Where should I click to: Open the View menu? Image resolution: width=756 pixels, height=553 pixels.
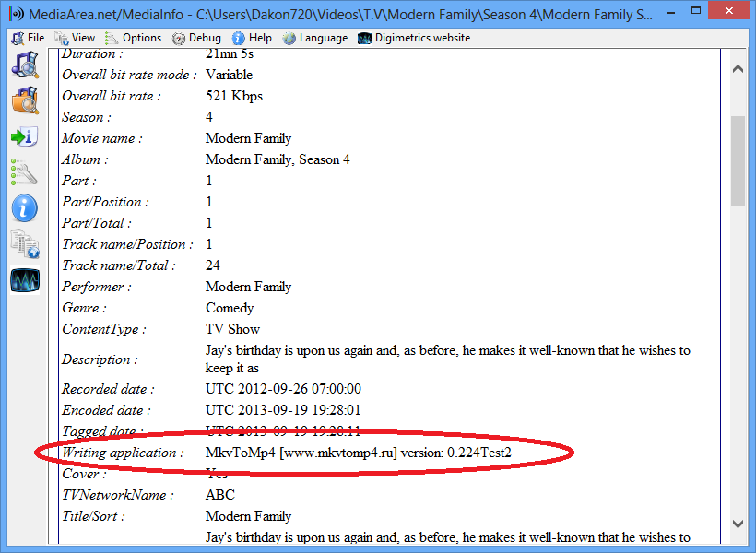coord(75,38)
